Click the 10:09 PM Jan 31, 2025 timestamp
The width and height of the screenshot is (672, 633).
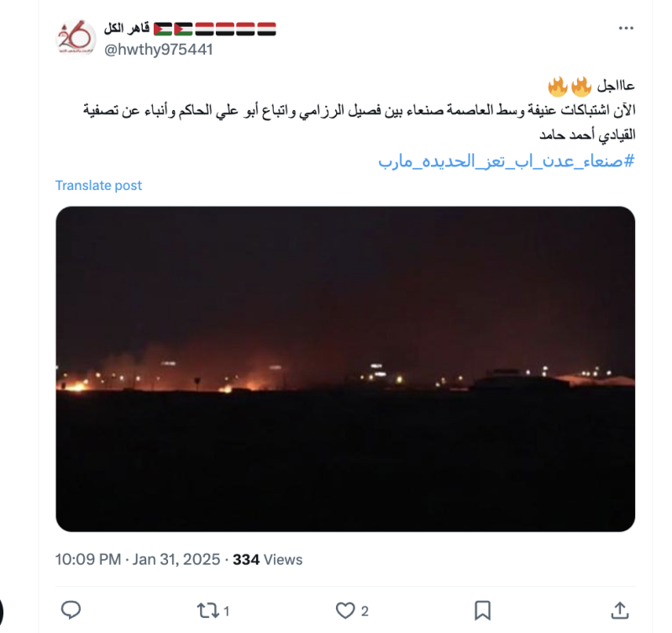coord(138,560)
